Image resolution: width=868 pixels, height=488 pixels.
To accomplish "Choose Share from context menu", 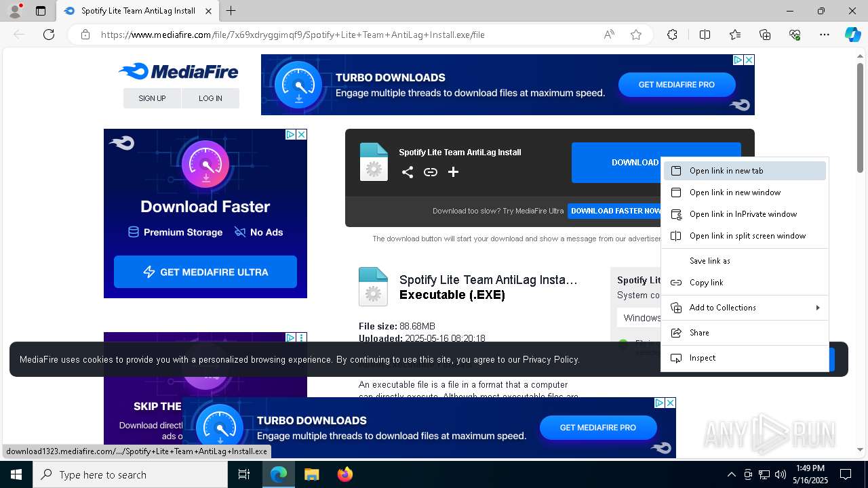I will [x=745, y=333].
